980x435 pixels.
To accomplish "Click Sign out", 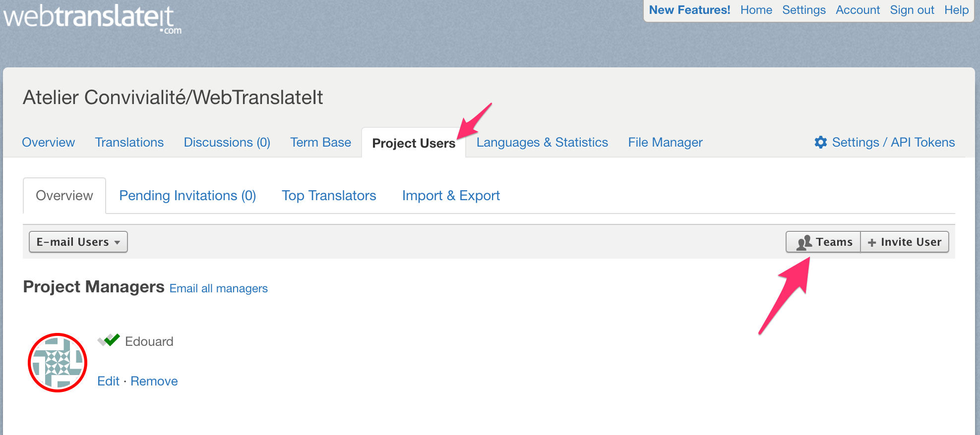I will tap(912, 10).
